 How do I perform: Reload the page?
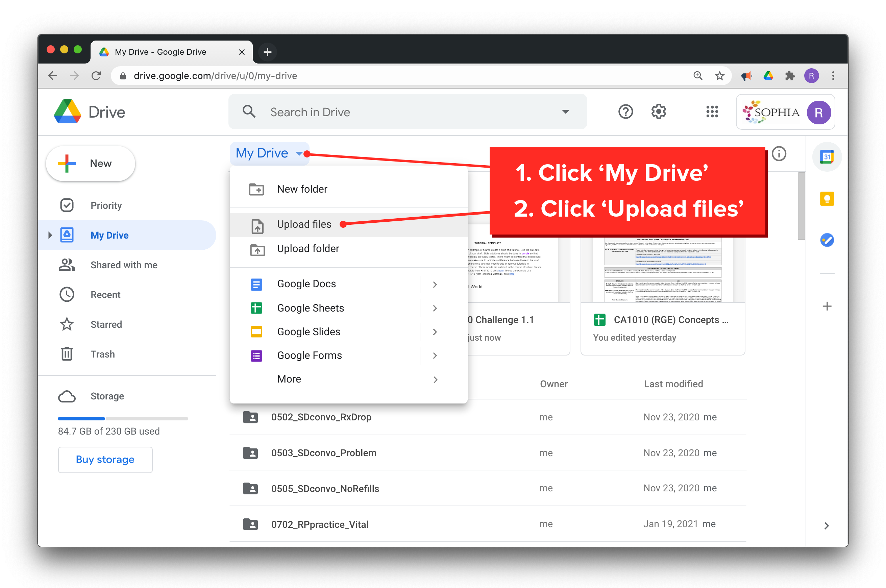click(x=96, y=76)
